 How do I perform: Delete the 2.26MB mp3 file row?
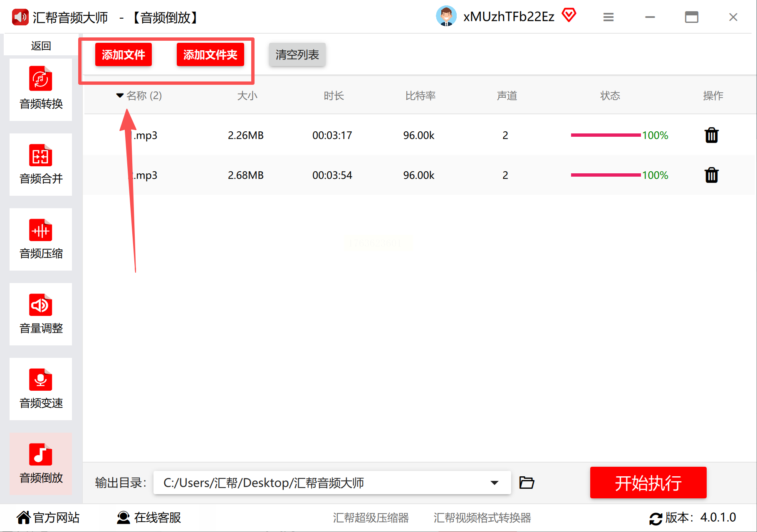pyautogui.click(x=712, y=135)
